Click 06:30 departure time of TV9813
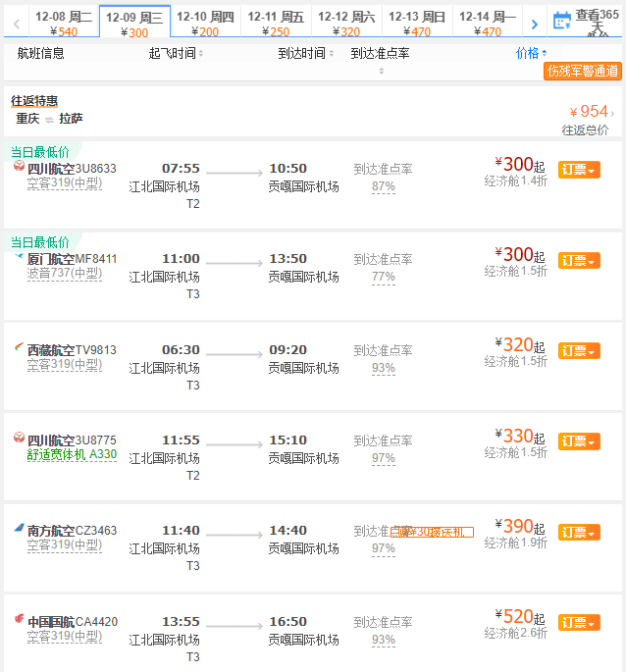This screenshot has width=626, height=672. coord(181,349)
